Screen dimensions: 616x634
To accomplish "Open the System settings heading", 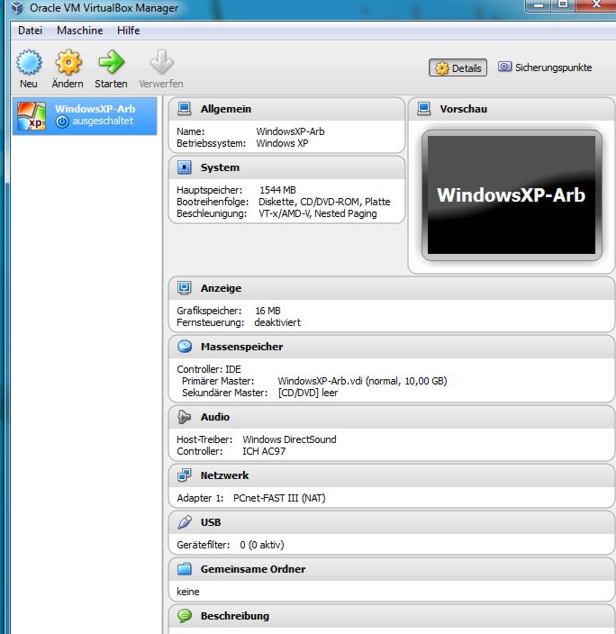I will pos(220,167).
